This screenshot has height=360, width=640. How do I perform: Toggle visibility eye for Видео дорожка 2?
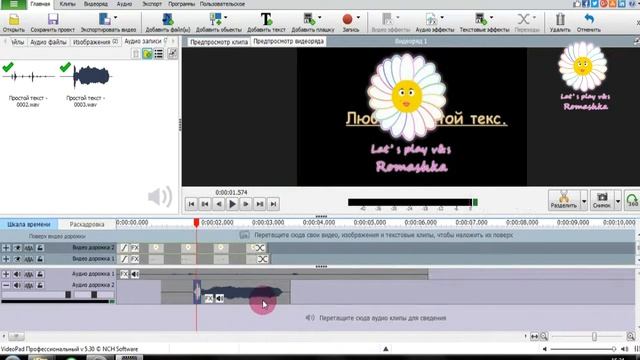(x=17, y=248)
